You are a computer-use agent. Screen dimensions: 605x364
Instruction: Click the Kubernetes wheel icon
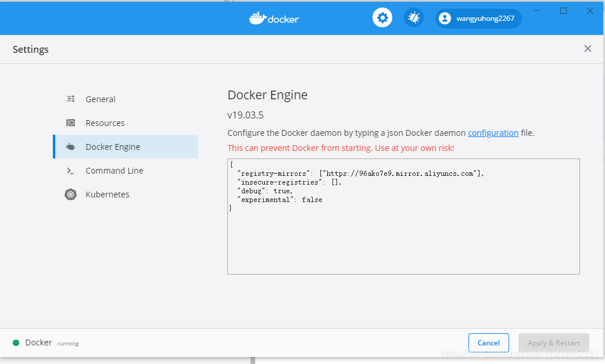click(70, 194)
